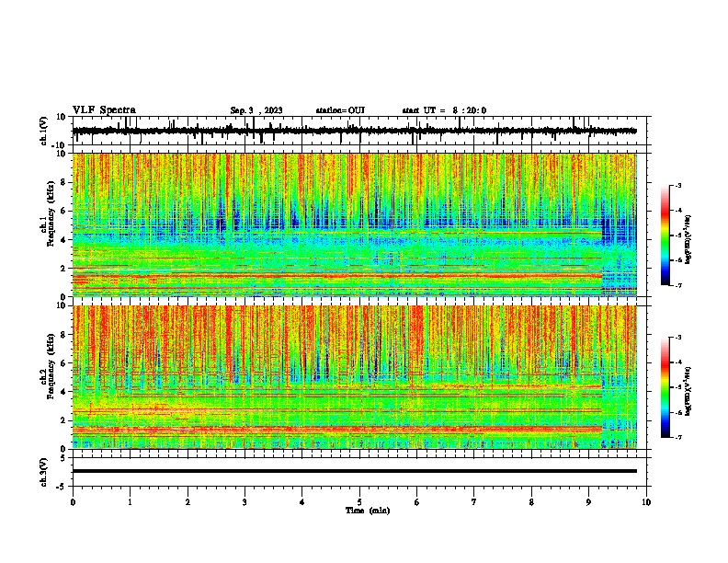Click inside the ch.1 frequency spectrogram
The width and height of the screenshot is (728, 563).
tap(355, 224)
